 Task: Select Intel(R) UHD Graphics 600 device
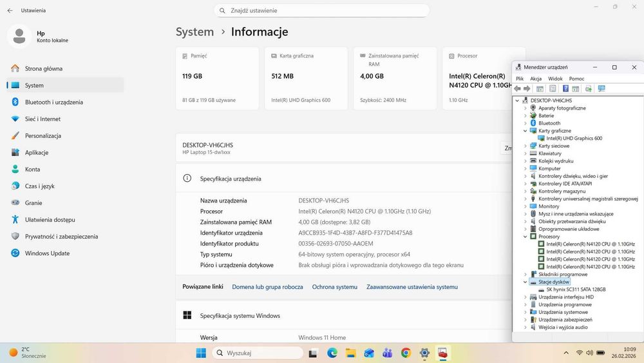(x=574, y=138)
